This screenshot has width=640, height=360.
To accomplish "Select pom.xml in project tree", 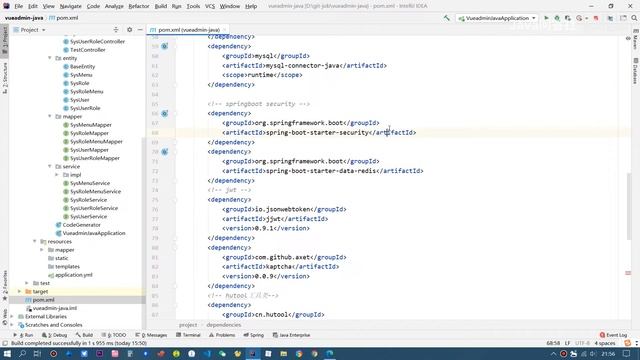I will [40, 300].
